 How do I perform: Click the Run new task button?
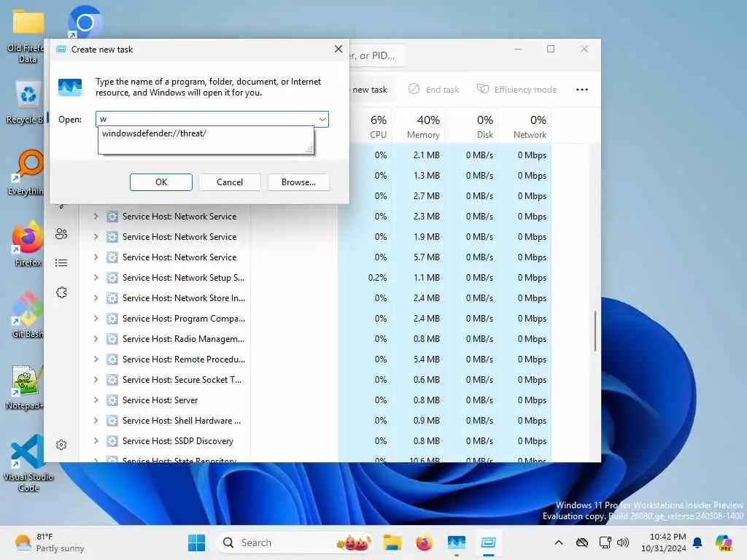[x=371, y=90]
